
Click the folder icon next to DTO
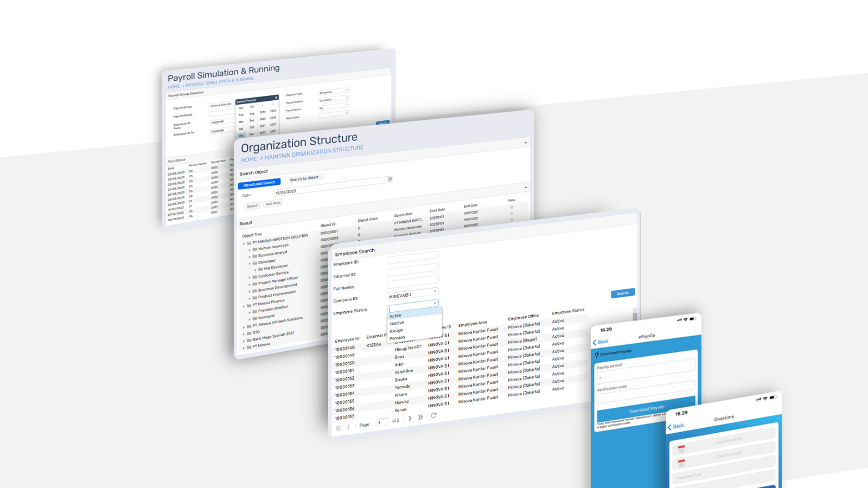(x=249, y=333)
